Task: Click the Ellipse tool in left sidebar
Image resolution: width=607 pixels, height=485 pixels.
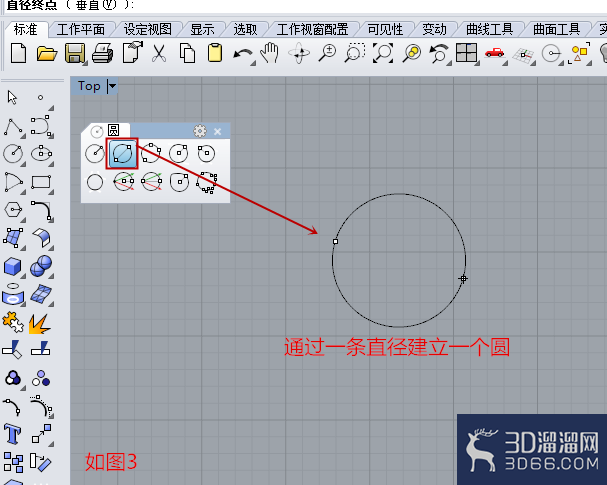Action: pos(41,154)
